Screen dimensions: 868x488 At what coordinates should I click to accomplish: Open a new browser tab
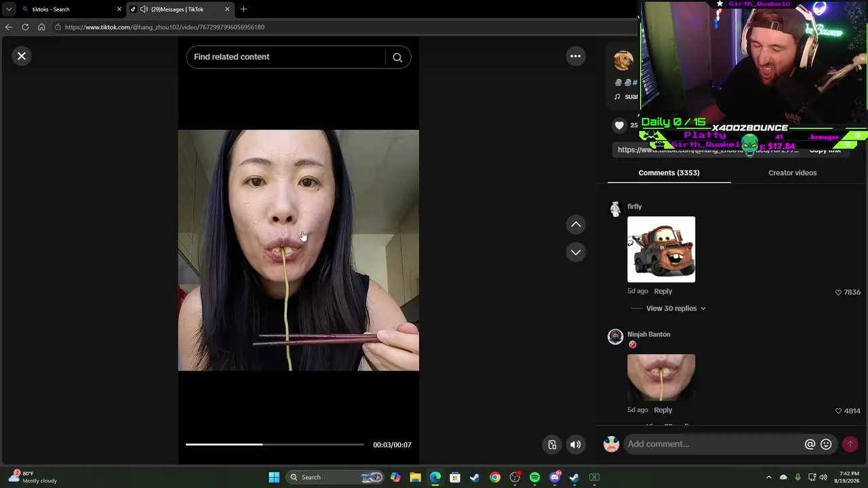[243, 9]
